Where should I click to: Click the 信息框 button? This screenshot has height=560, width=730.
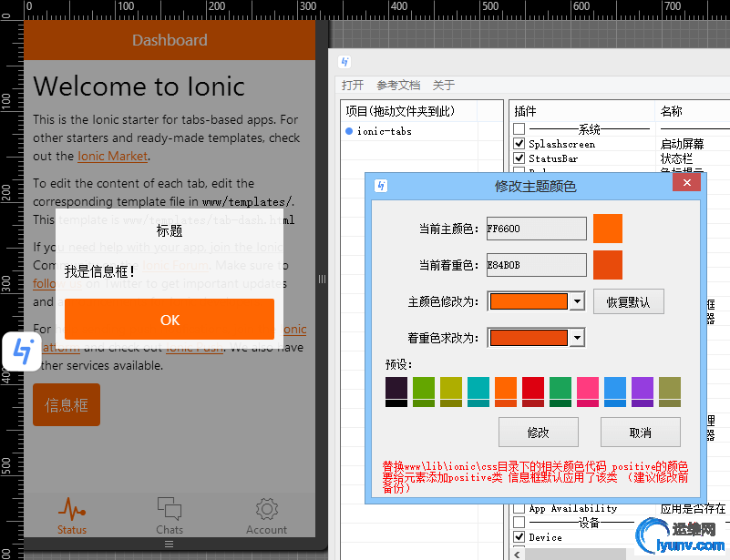tap(67, 404)
